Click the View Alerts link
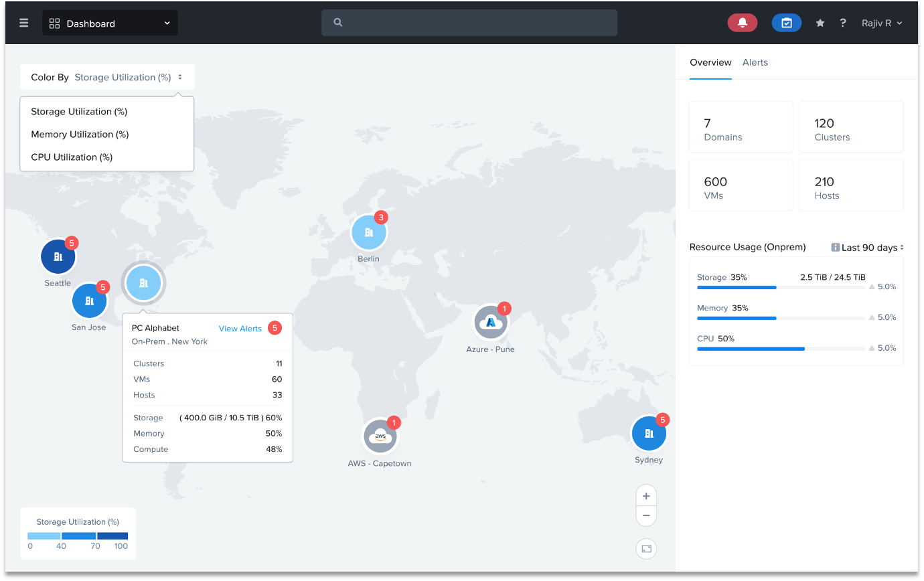 click(x=240, y=329)
